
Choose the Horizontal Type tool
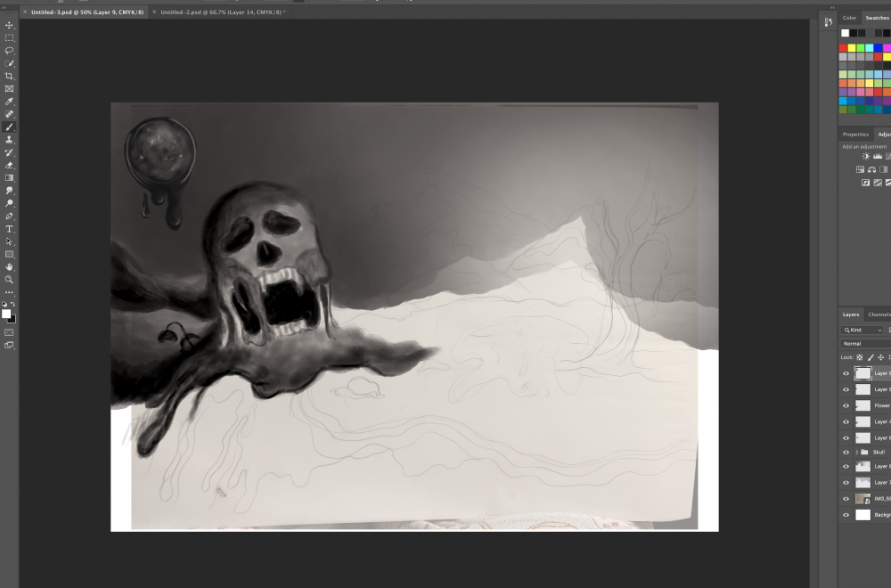(x=10, y=229)
